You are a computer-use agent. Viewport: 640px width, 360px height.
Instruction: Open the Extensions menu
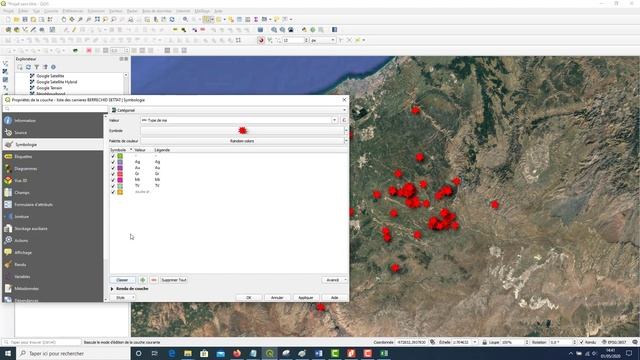coord(96,11)
